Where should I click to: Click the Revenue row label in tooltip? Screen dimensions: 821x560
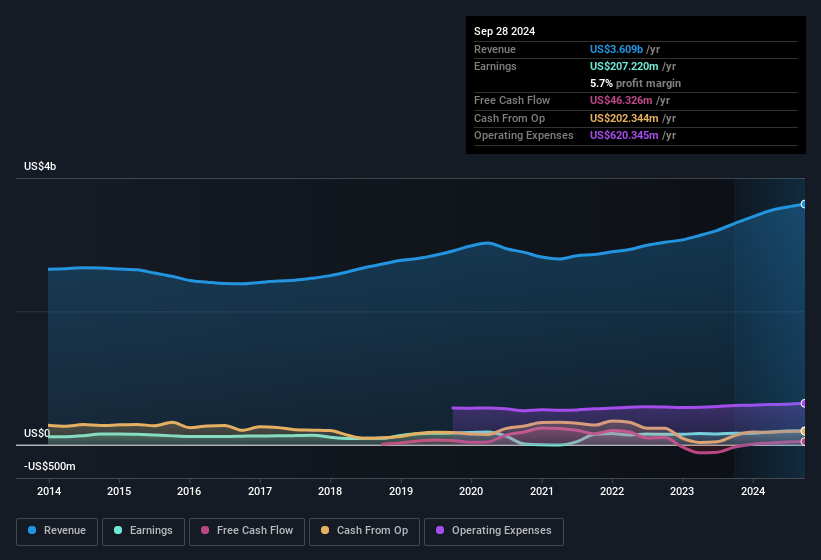[x=495, y=49]
